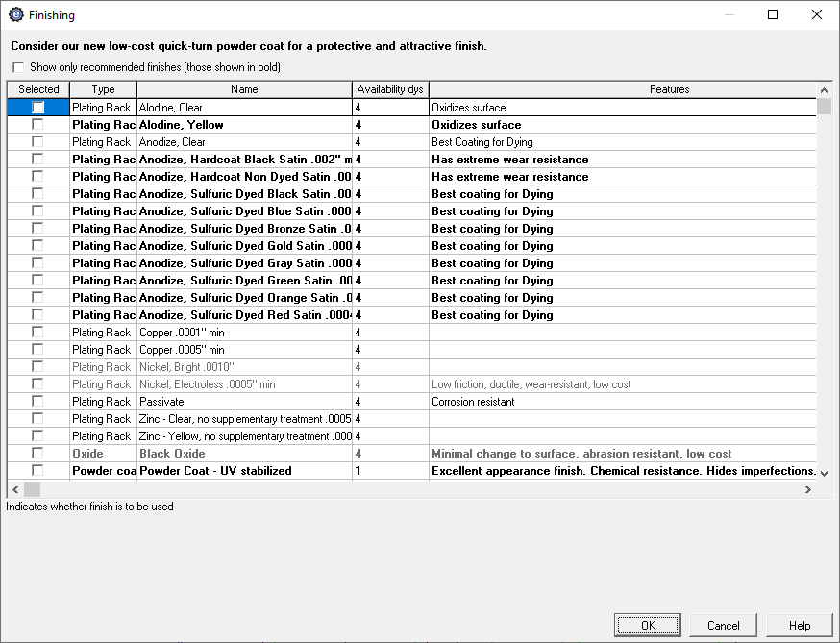The width and height of the screenshot is (840, 643).
Task: Click the Selected column header
Action: [x=38, y=89]
